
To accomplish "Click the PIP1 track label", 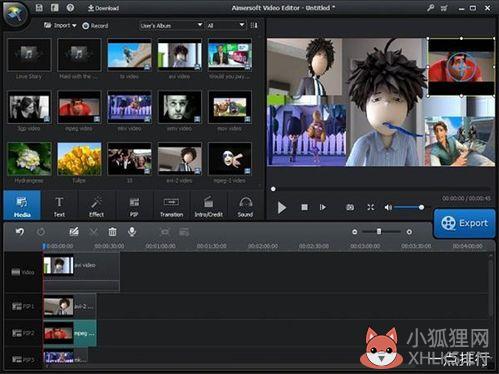I will pos(23,306).
